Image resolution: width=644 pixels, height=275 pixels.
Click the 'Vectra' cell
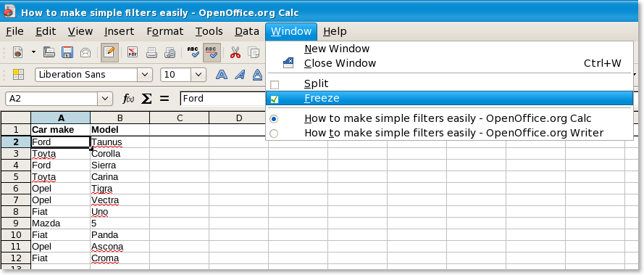coord(120,200)
